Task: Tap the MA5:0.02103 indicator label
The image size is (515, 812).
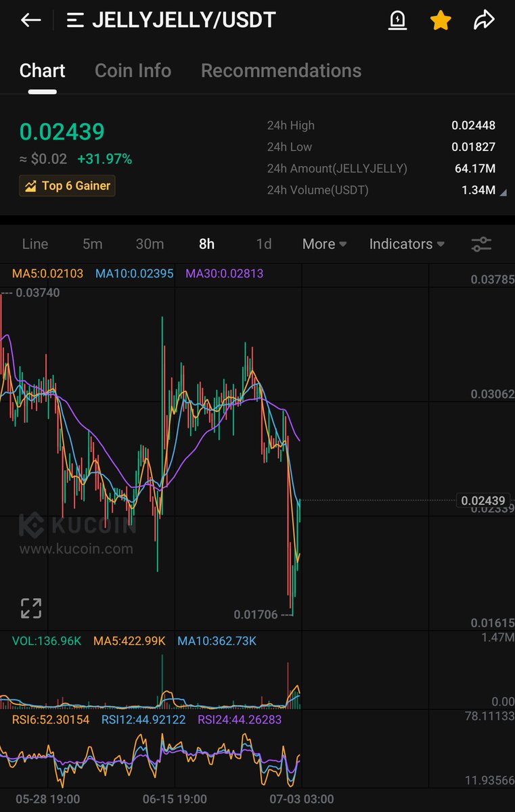Action: click(x=47, y=273)
